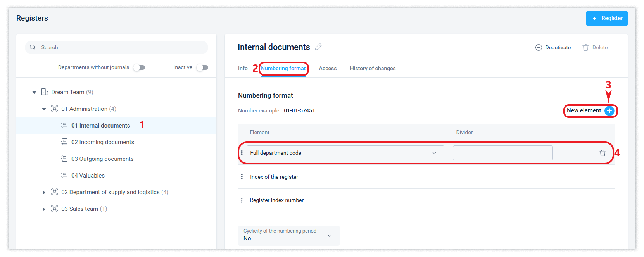Click the pencil icon beside Internal documents title
Viewport: 644px width, 257px height.
point(318,47)
